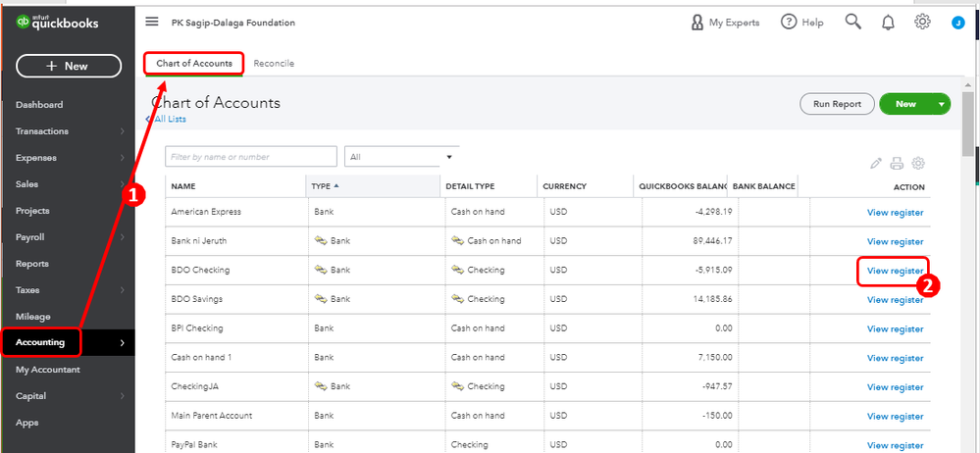
Task: Click the print icon above table
Action: pyautogui.click(x=898, y=163)
